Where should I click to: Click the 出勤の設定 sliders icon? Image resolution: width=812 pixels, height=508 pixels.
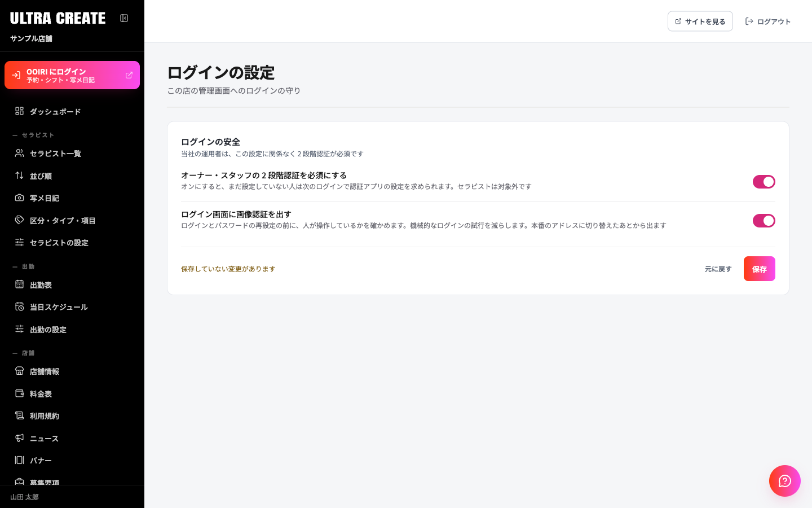[x=19, y=329]
